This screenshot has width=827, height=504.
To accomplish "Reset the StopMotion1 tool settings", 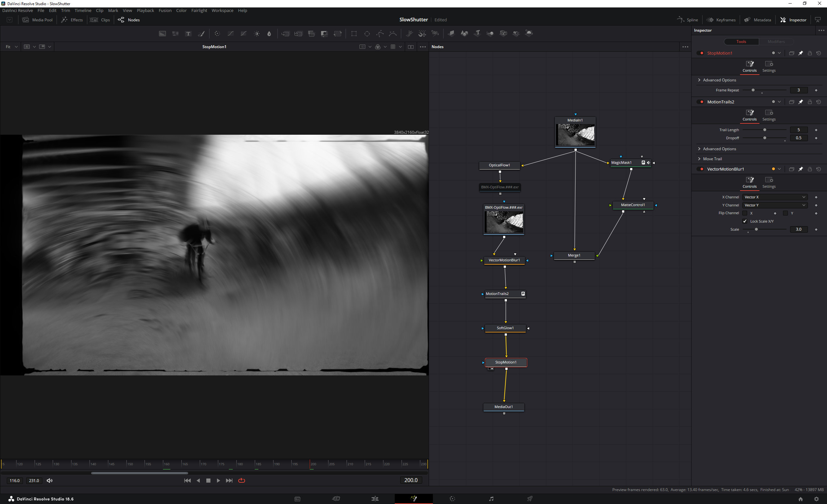I will point(819,53).
